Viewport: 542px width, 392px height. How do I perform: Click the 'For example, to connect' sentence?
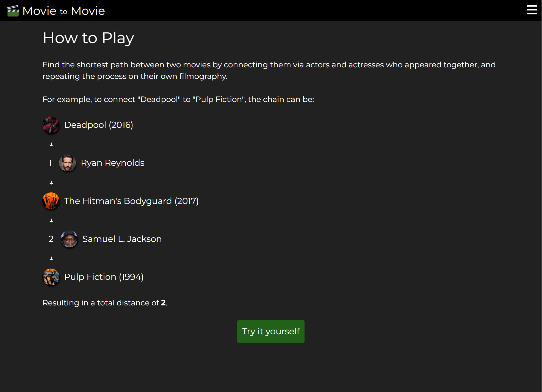pyautogui.click(x=178, y=99)
